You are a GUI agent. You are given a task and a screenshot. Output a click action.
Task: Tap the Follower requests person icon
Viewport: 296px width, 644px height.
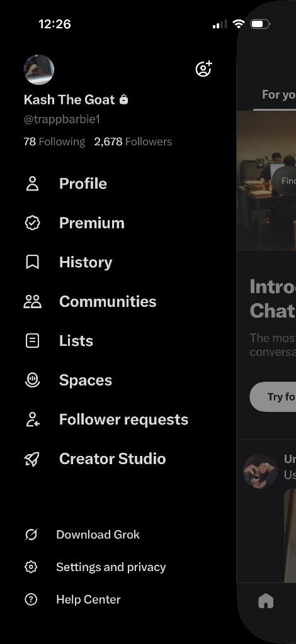pyautogui.click(x=33, y=419)
